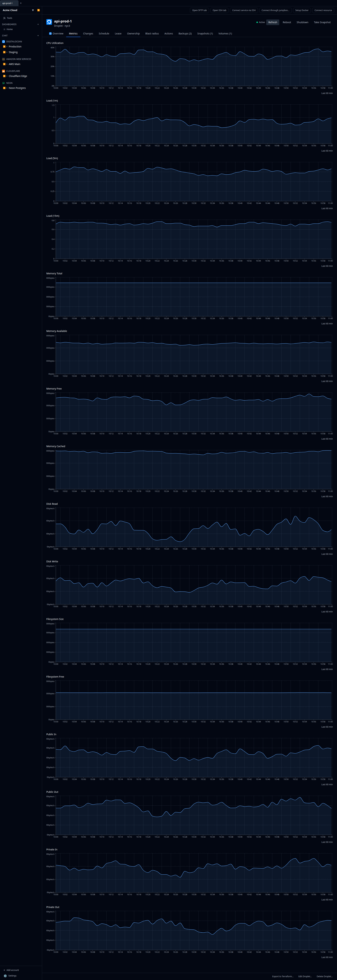Click the CPU Utilization chart title
Screen dimensions: 337x980
coord(55,43)
